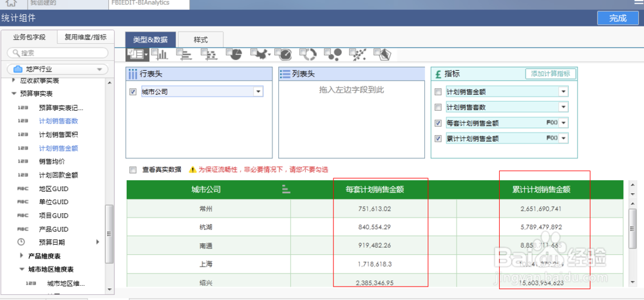
Task: Expand the 应收款事实表 tree node
Action: (14, 80)
